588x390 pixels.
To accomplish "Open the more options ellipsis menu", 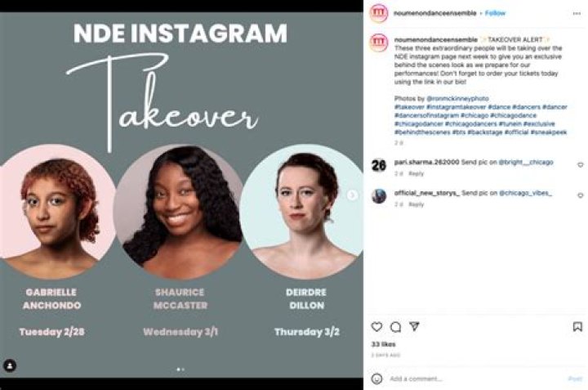I will [x=577, y=13].
